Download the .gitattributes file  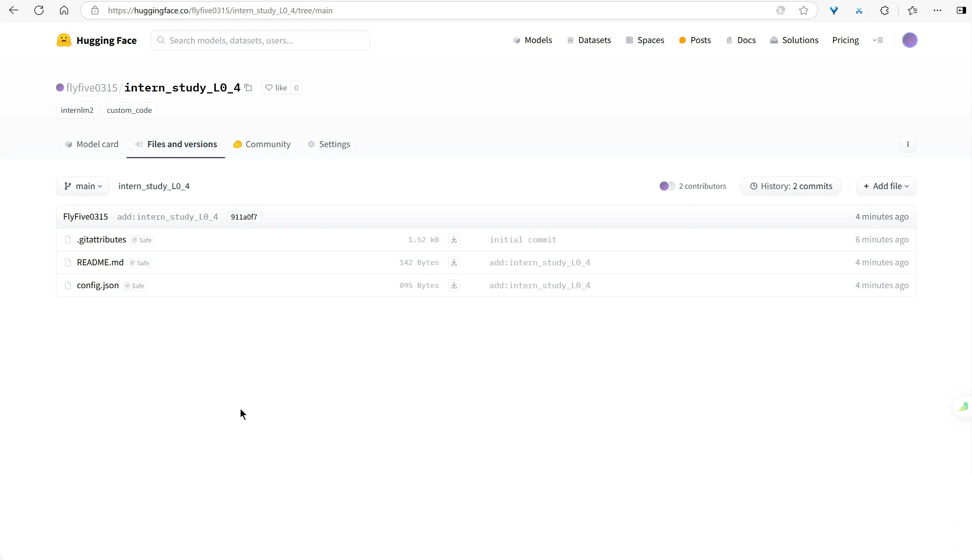454,240
